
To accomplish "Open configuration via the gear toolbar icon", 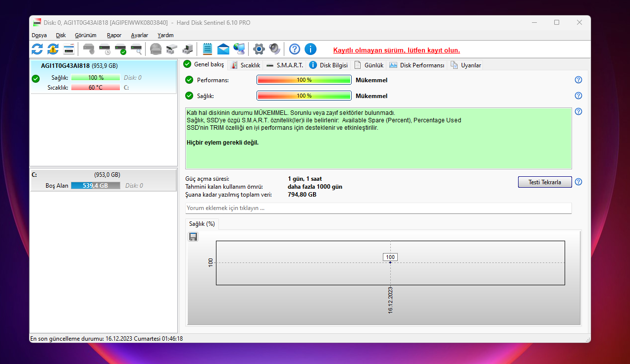I will pyautogui.click(x=259, y=49).
